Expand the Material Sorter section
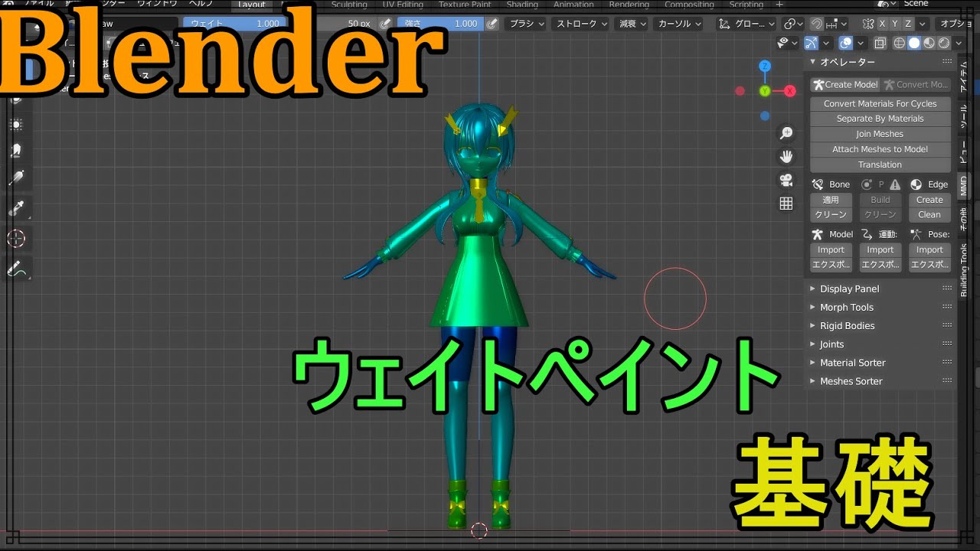The height and width of the screenshot is (551, 980). point(880,362)
